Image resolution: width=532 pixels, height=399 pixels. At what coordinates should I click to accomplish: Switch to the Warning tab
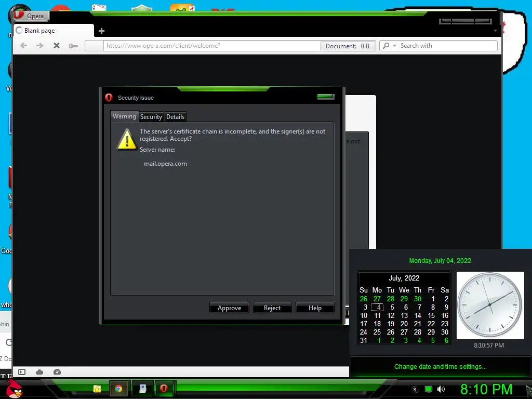[x=124, y=116]
